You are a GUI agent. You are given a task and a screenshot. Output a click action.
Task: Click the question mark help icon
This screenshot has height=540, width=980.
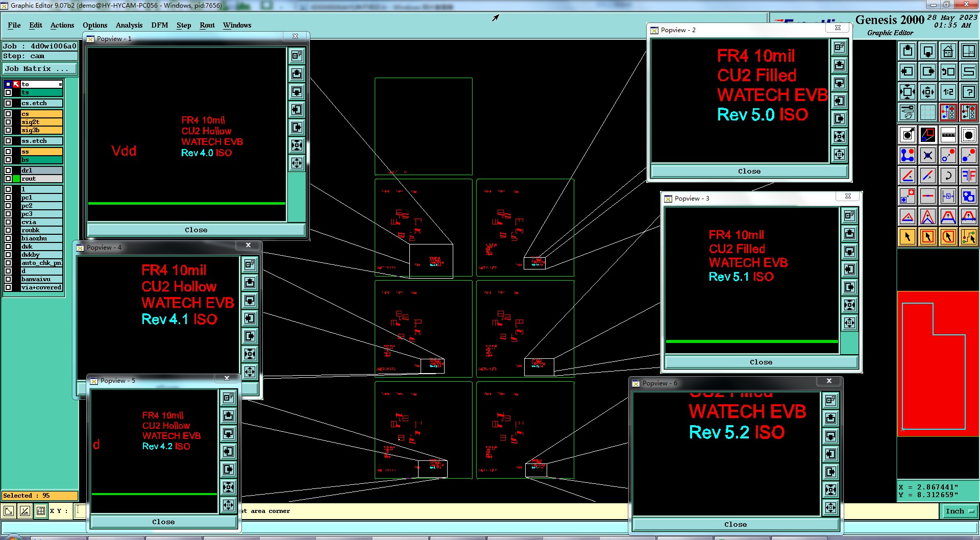968,92
